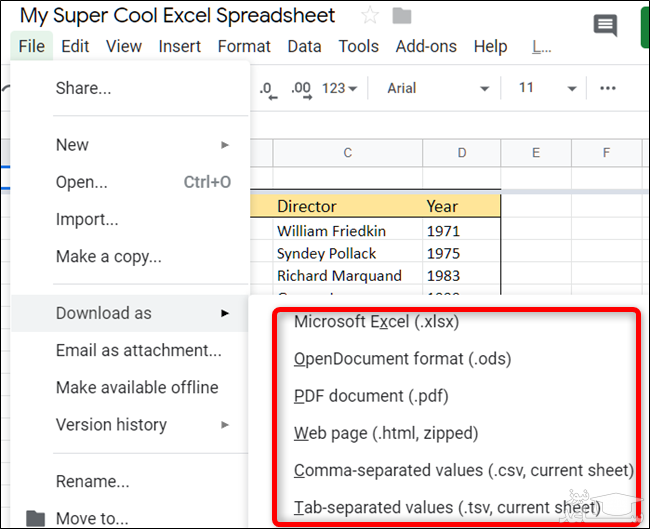
Task: Open the comments history icon
Action: [605, 26]
